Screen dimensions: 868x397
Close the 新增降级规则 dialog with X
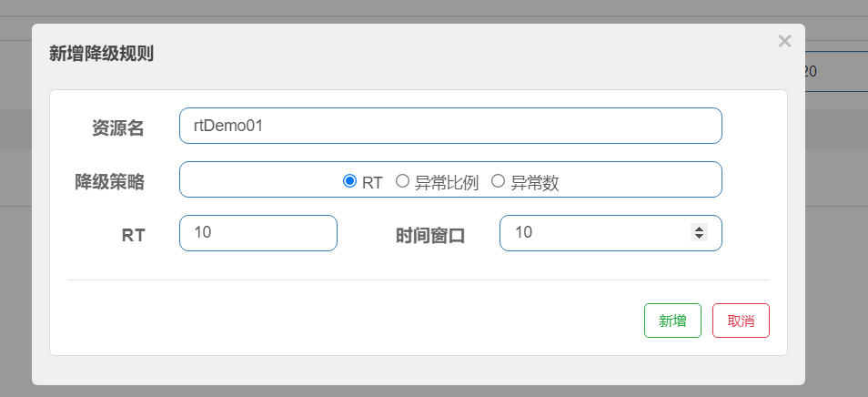point(784,41)
